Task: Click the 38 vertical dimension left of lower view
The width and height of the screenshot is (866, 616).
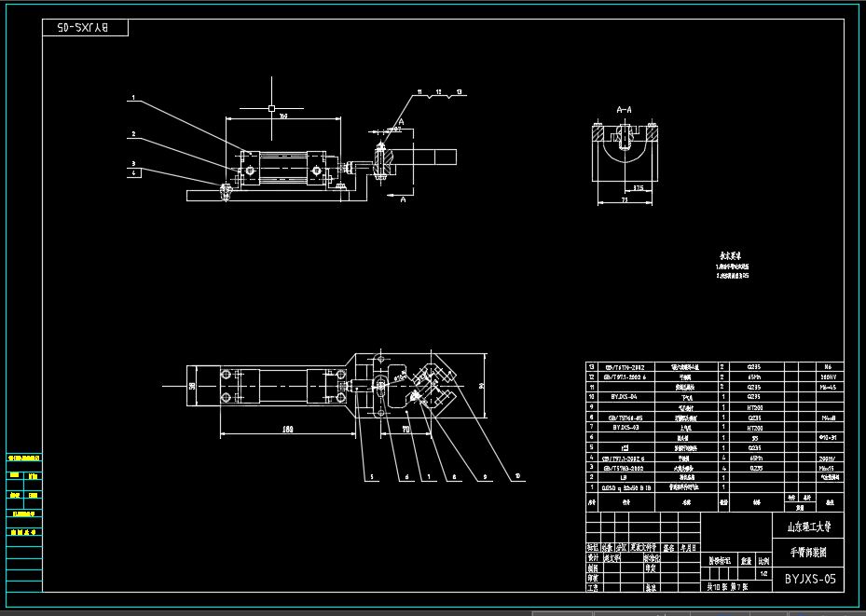Action: tap(193, 386)
